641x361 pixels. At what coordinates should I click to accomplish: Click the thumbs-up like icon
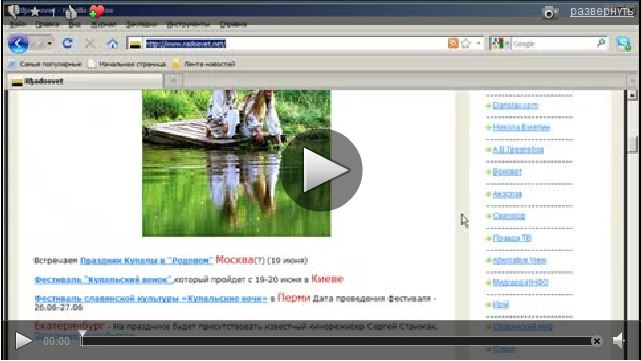pos(71,12)
